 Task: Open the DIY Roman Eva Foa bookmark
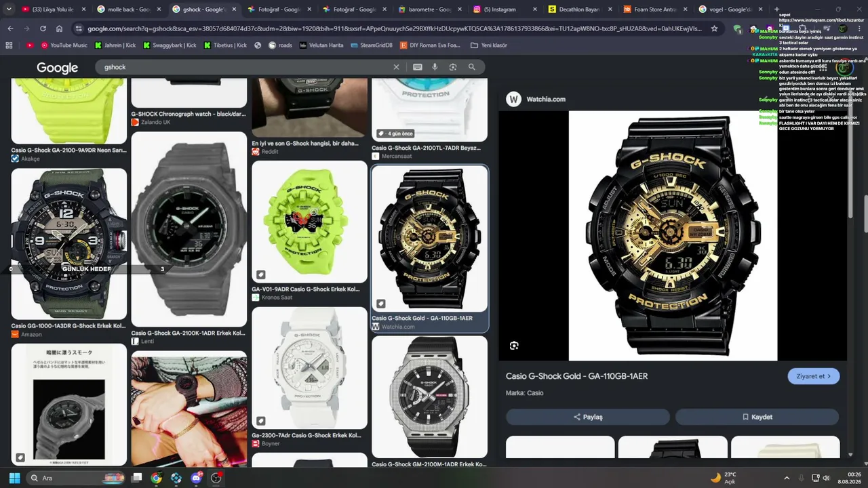[x=429, y=45]
